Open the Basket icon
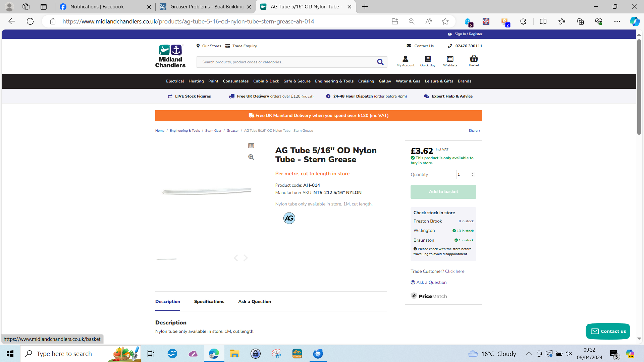 click(x=474, y=61)
